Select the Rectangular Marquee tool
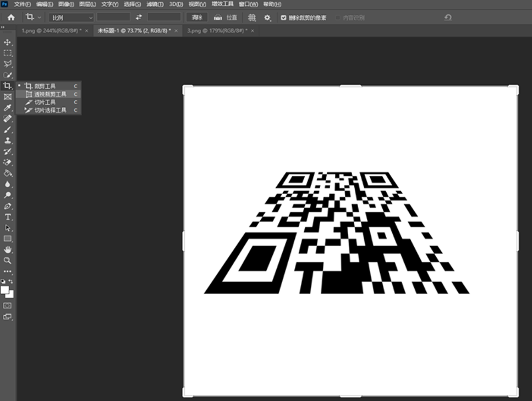The image size is (532, 401). coord(8,53)
